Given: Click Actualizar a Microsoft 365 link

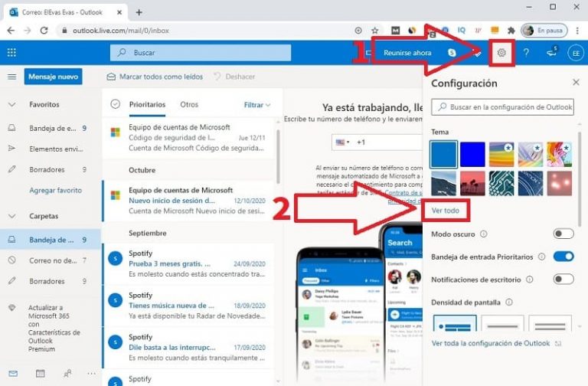Looking at the screenshot, I should coord(54,329).
